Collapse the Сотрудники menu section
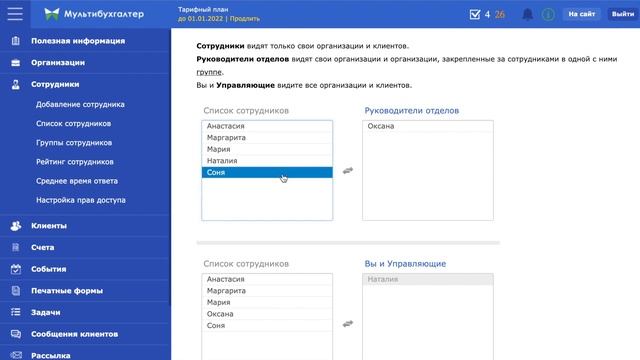Viewport: 640px width, 360px height. pyautogui.click(x=55, y=84)
